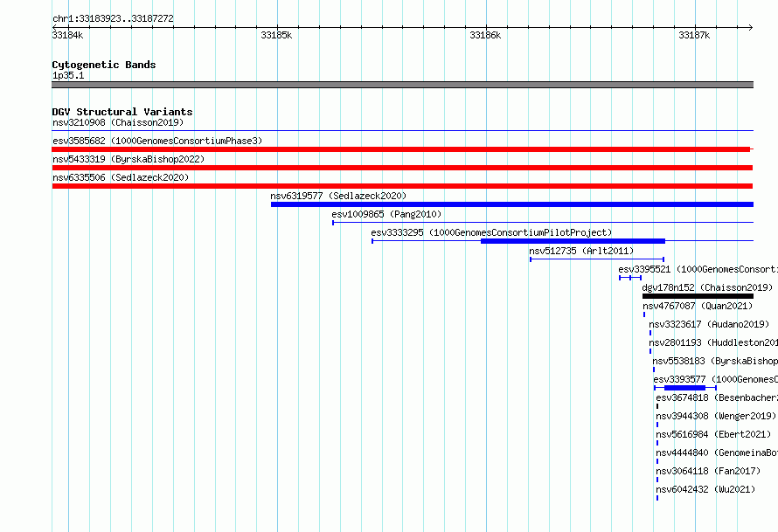The width and height of the screenshot is (778, 532).
Task: Click the esv1009865 thin blue line
Action: point(543,223)
